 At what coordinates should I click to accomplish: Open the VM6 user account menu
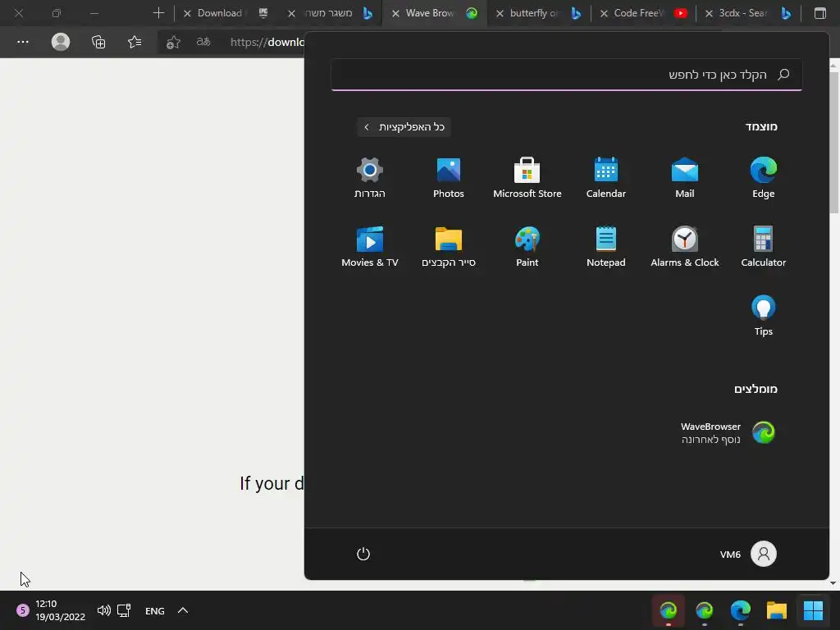click(748, 554)
